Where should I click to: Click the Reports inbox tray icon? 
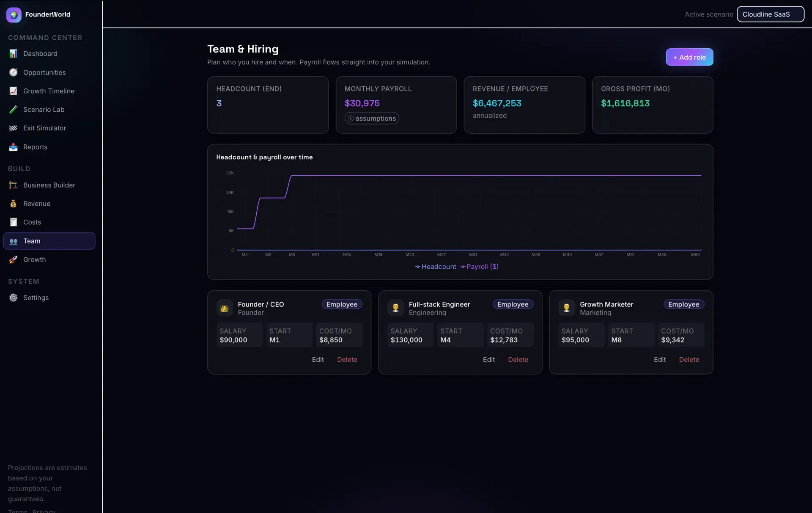click(14, 147)
